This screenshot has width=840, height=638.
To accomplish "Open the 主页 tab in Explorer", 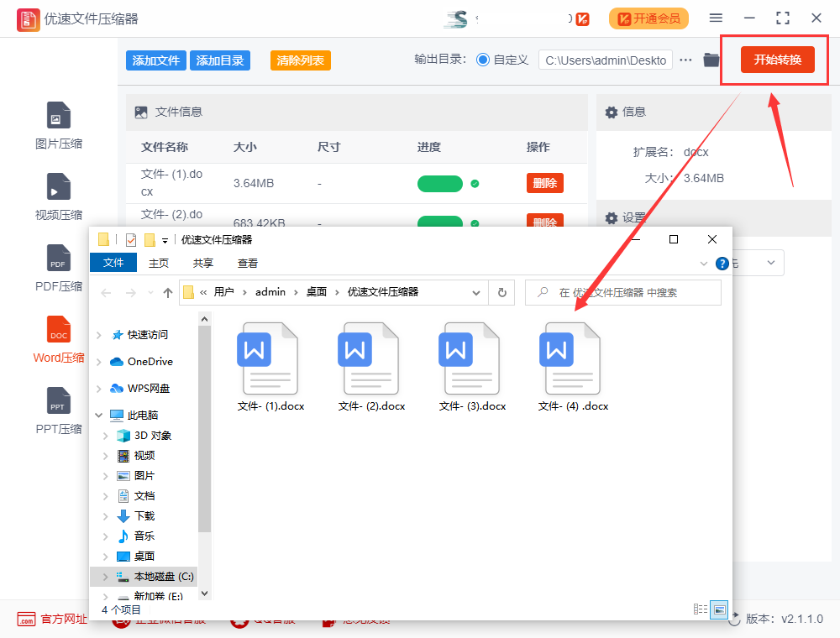I will [159, 263].
